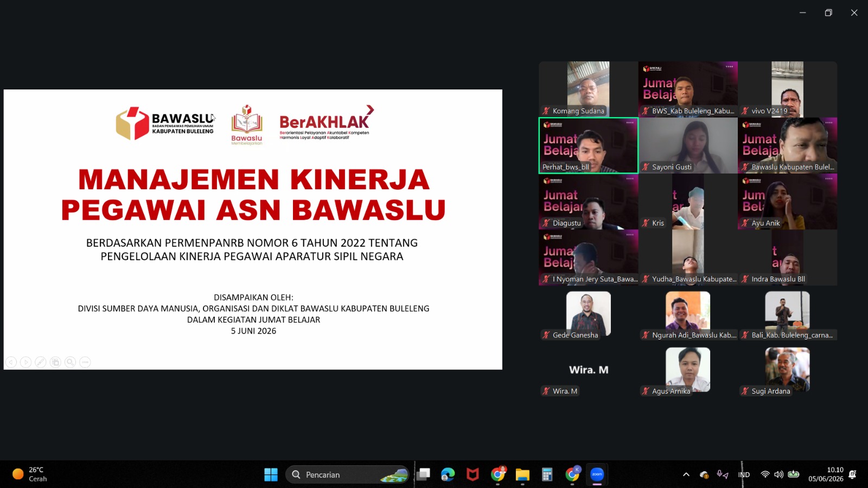Show hidden system tray icons chevron
Screen dimensions: 868x488
[x=686, y=474]
